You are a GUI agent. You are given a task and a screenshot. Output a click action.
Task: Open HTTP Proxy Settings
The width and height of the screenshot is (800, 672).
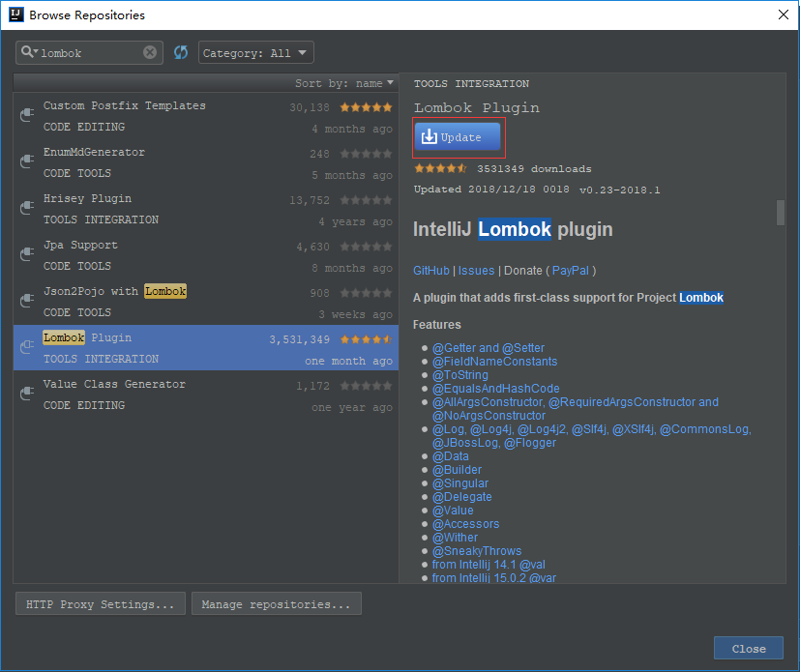100,603
